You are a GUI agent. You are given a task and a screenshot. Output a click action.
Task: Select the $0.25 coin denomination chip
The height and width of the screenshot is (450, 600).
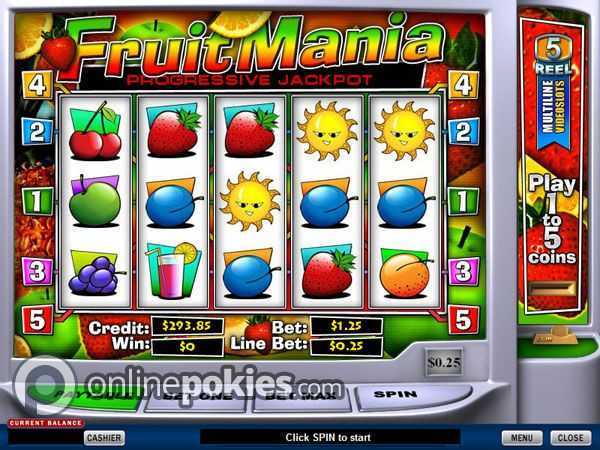(444, 362)
